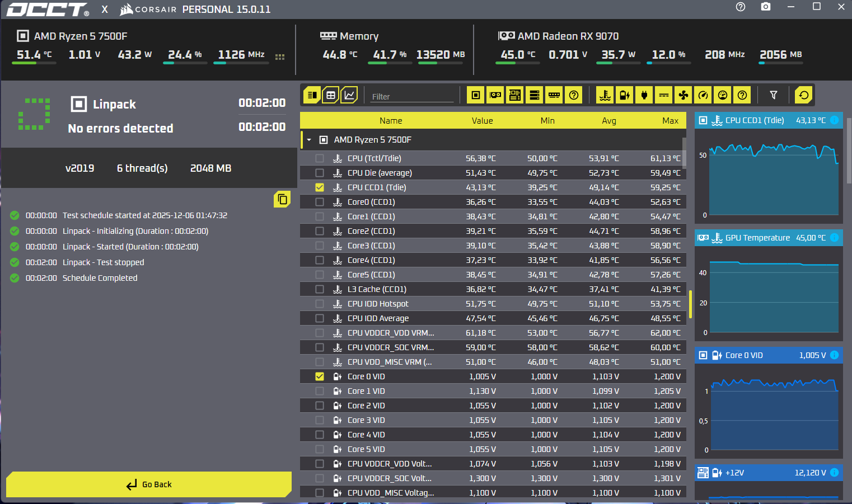The image size is (852, 504).
Task: Toggle the memory module filter icon
Action: click(x=554, y=95)
